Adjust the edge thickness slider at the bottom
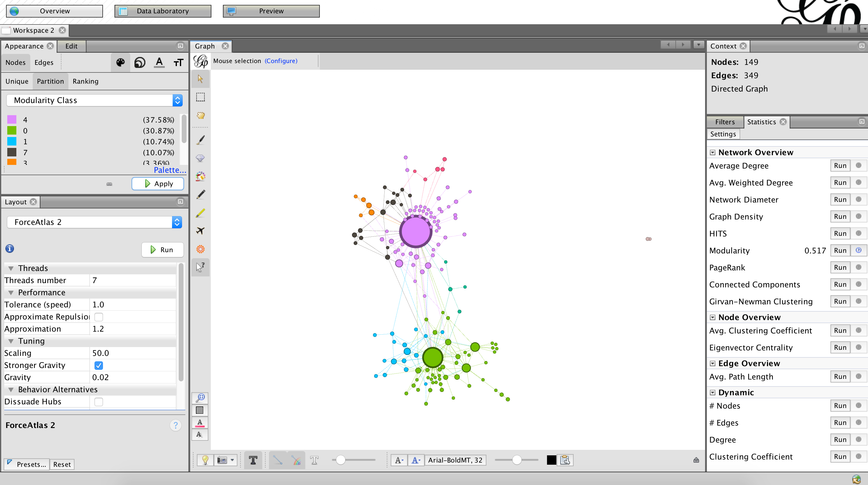This screenshot has width=868, height=485. pyautogui.click(x=341, y=460)
